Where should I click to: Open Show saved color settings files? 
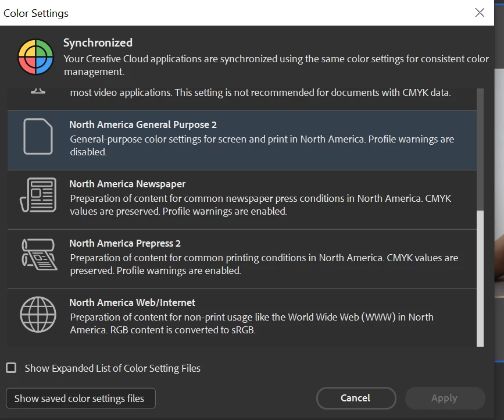pyautogui.click(x=81, y=398)
